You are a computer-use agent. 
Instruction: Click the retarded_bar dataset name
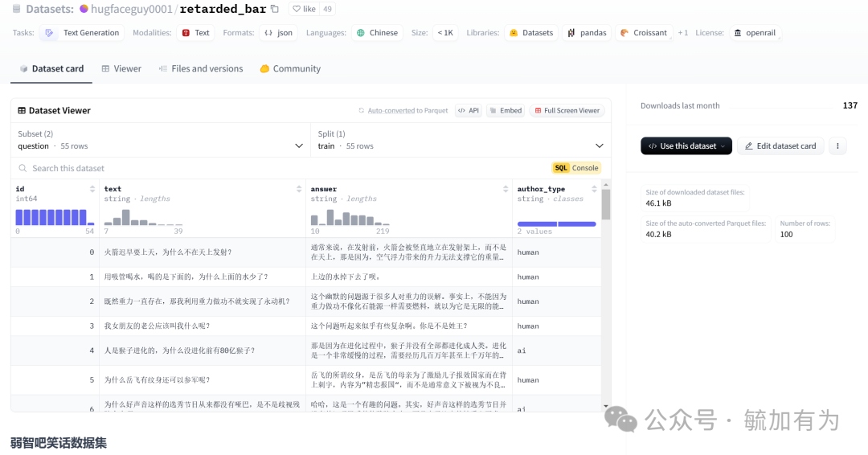click(223, 9)
